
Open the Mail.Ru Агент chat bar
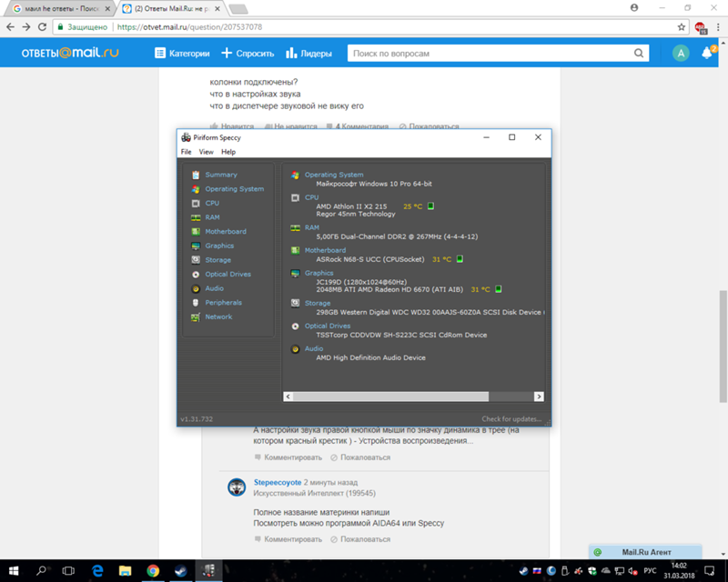[x=645, y=552]
